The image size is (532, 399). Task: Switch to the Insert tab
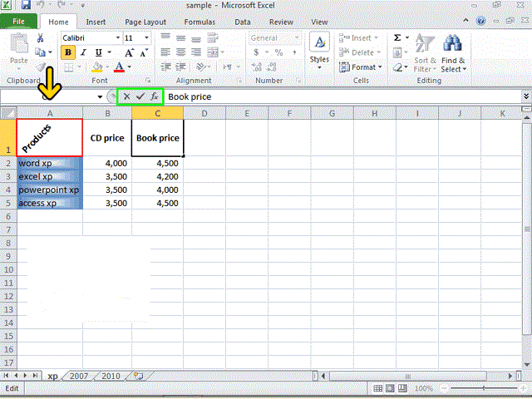coord(96,22)
